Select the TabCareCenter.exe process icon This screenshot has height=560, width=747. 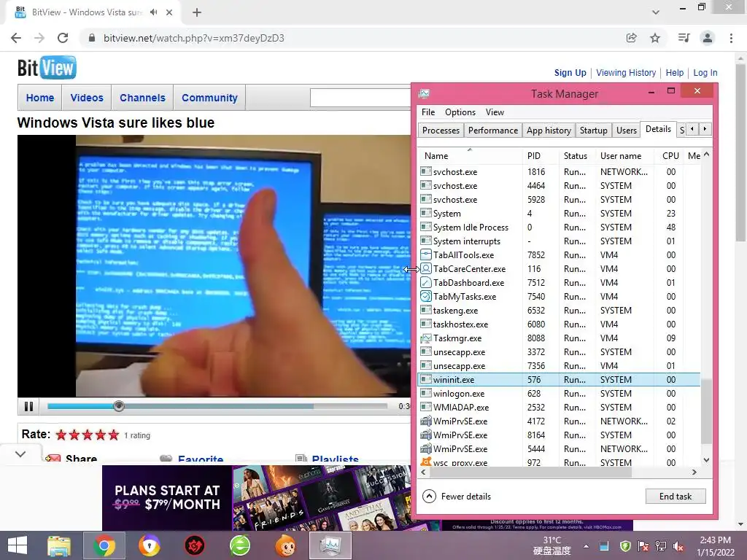pyautogui.click(x=426, y=268)
